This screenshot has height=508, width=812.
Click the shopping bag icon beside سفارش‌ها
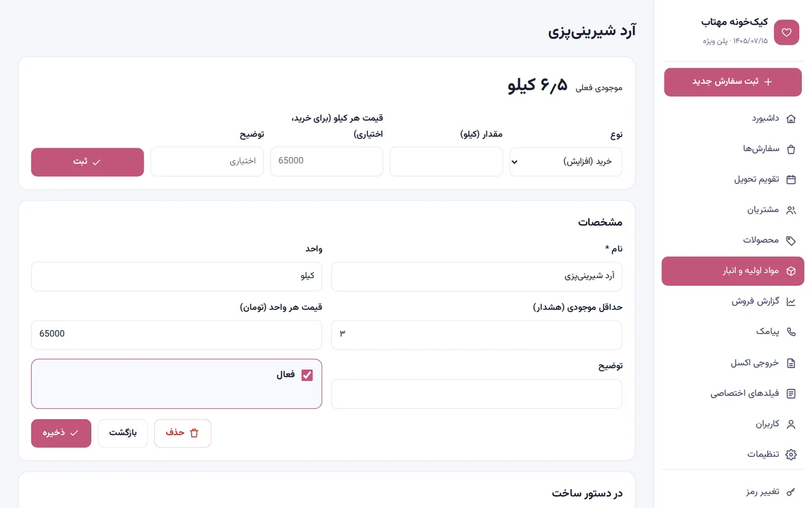click(x=790, y=149)
